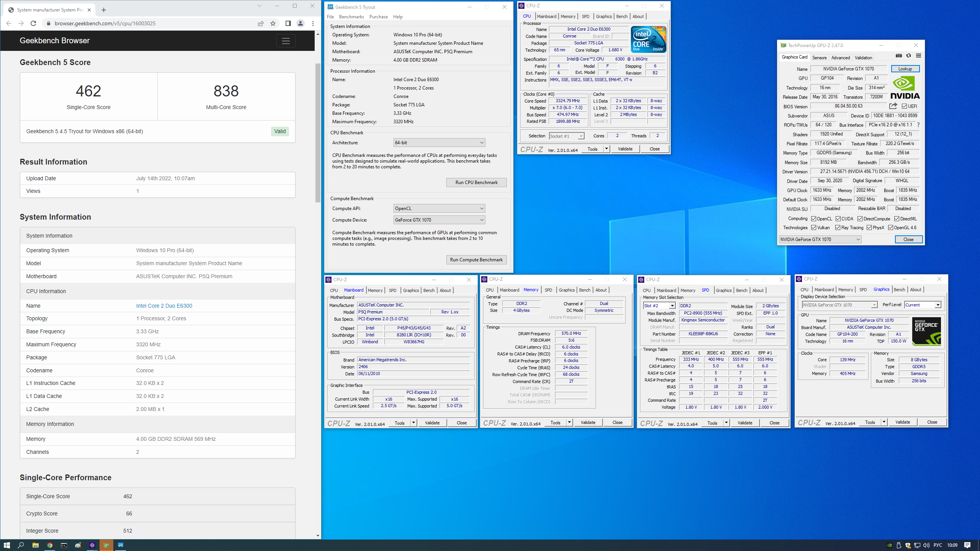Toggle the UEFI checkbox in GPU-Z
The width and height of the screenshot is (980, 551).
point(904,106)
